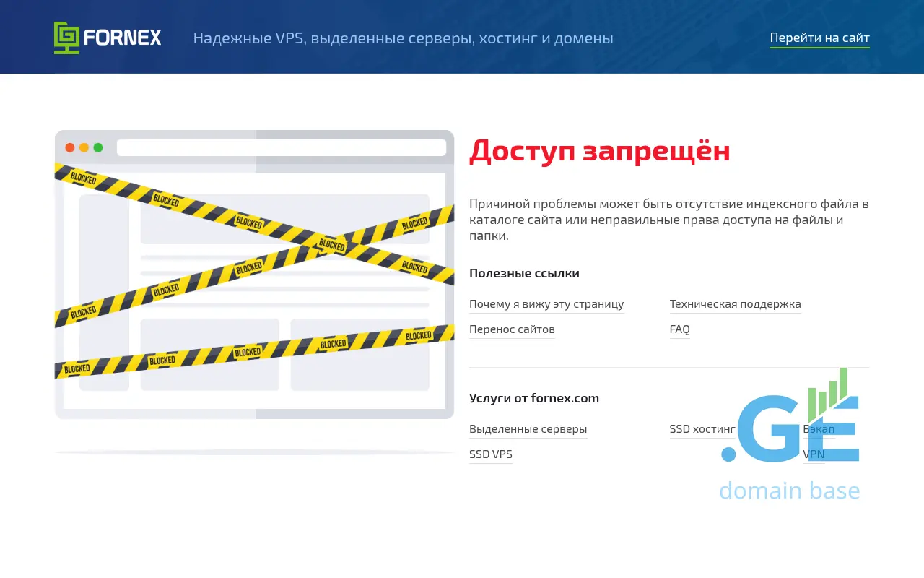Click the yellow dot in the browser illustration
Image resolution: width=924 pixels, height=578 pixels.
[84, 147]
